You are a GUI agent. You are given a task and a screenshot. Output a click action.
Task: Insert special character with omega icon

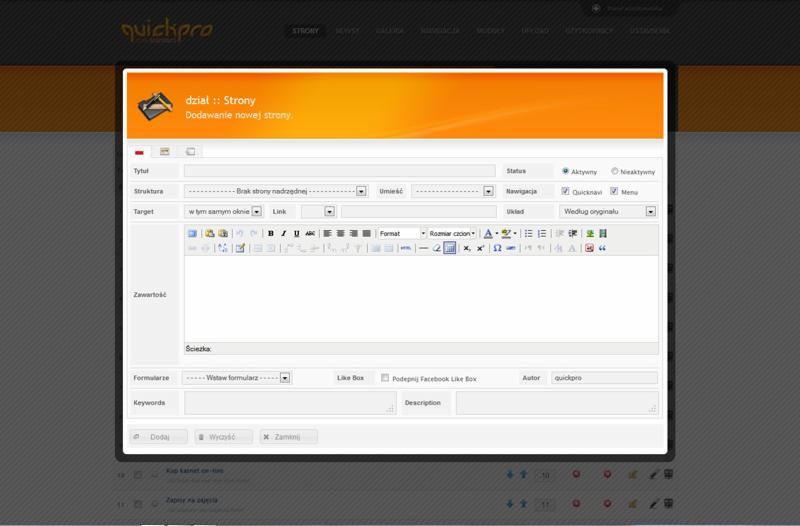tap(497, 247)
